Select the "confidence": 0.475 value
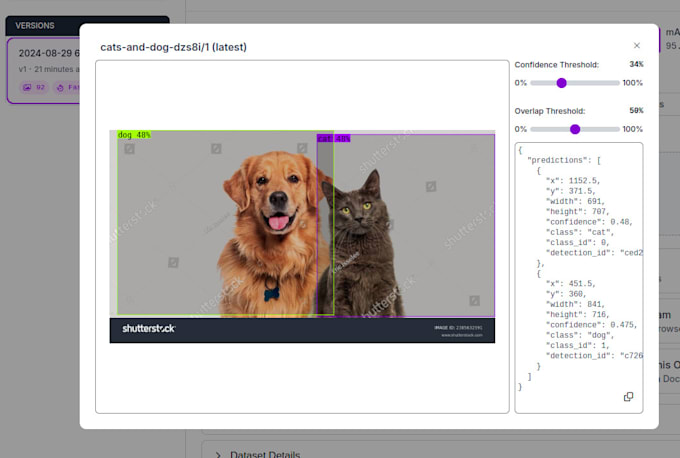 point(623,325)
